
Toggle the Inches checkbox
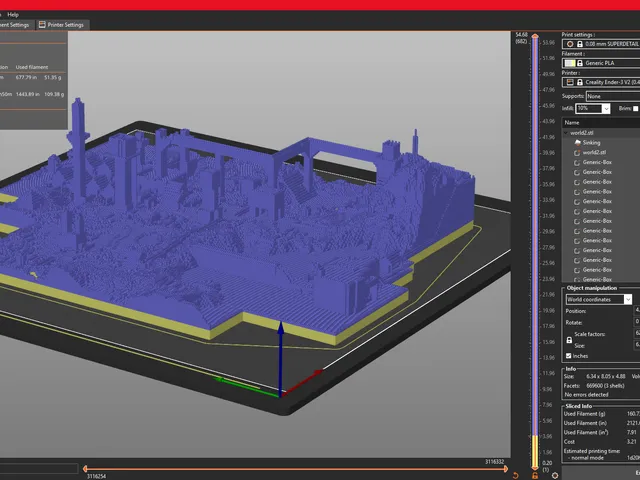click(568, 356)
